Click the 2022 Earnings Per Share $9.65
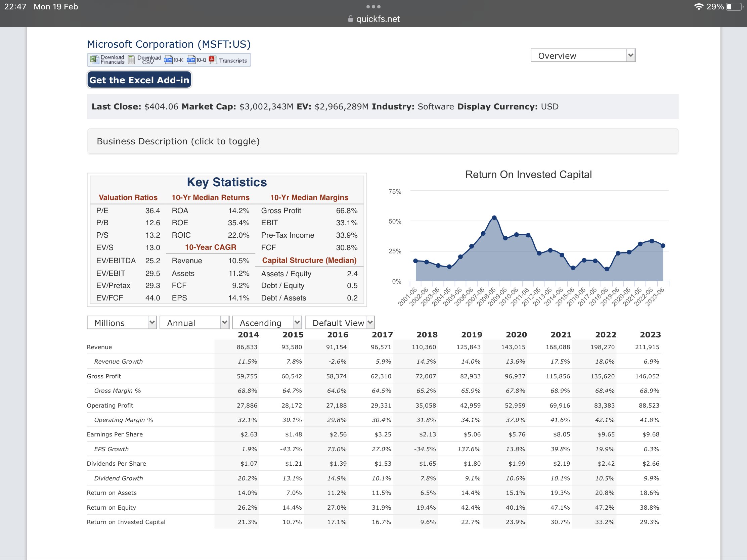This screenshot has height=560, width=747. coord(606,434)
